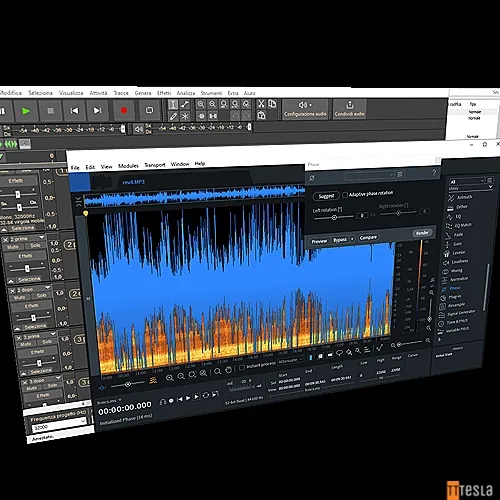Open the Tracce menu in Audacity
Image resolution: width=500 pixels, height=500 pixels.
(x=121, y=93)
